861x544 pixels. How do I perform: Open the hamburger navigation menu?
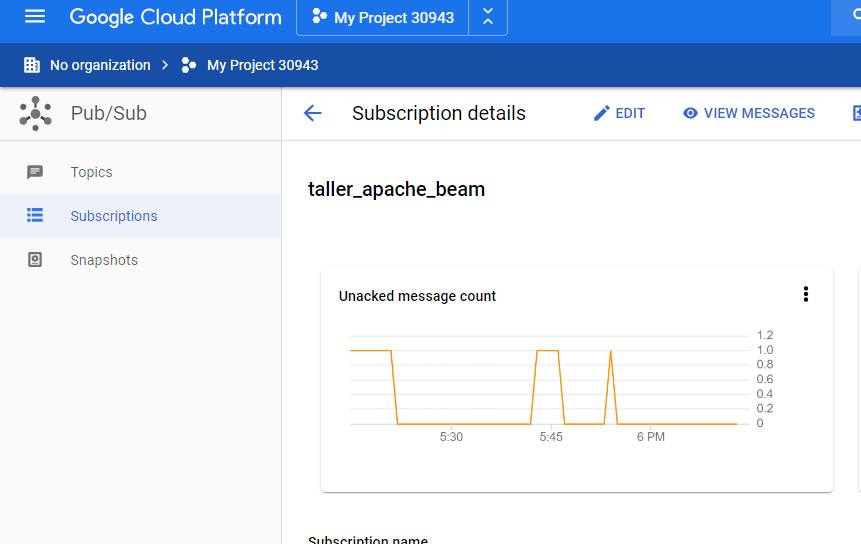[35, 16]
